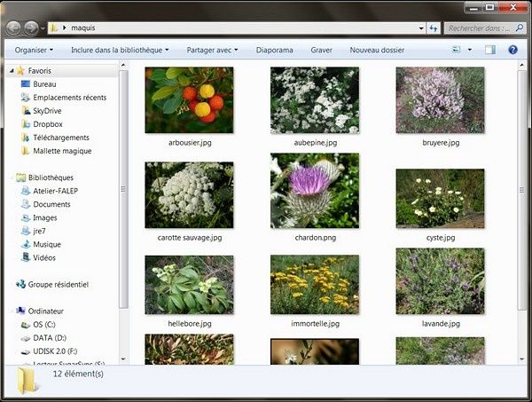The height and width of the screenshot is (402, 532).
Task: Open Dropbox in favorites
Action: [48, 124]
